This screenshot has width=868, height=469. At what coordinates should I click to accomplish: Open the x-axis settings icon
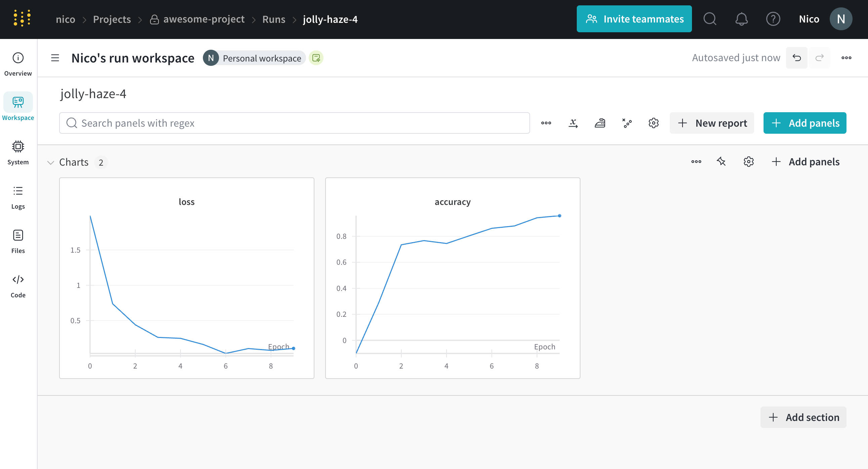click(573, 123)
